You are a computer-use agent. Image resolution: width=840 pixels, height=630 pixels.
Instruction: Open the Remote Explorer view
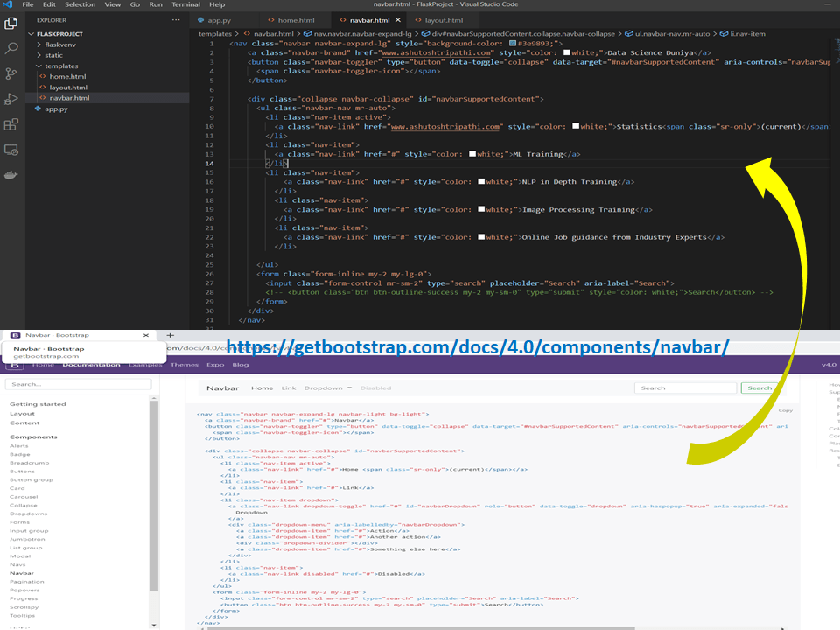pyautogui.click(x=12, y=150)
